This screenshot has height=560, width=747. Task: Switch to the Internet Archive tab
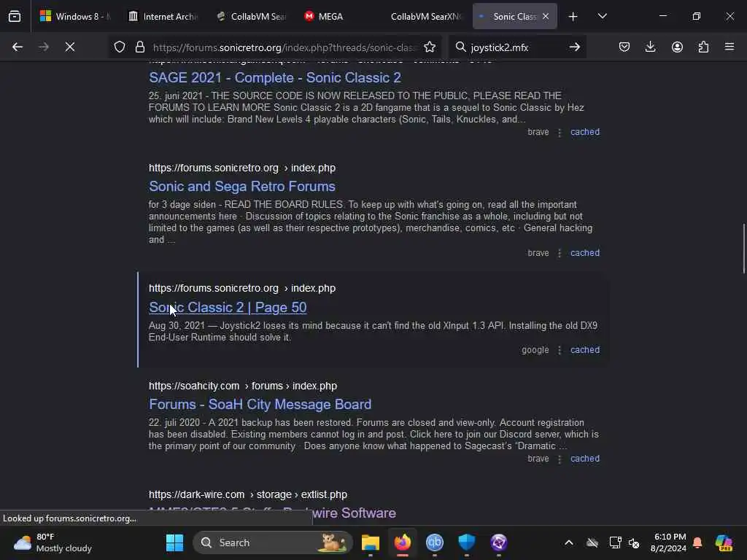(163, 17)
